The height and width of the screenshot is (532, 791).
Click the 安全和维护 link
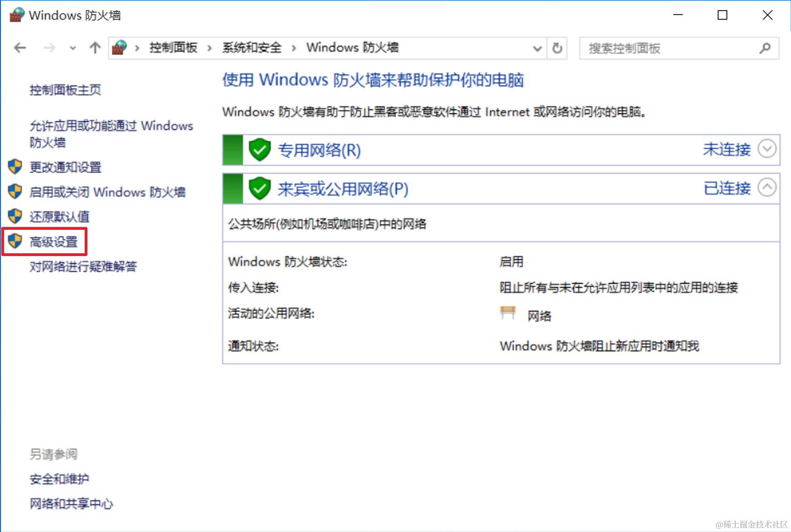click(59, 479)
